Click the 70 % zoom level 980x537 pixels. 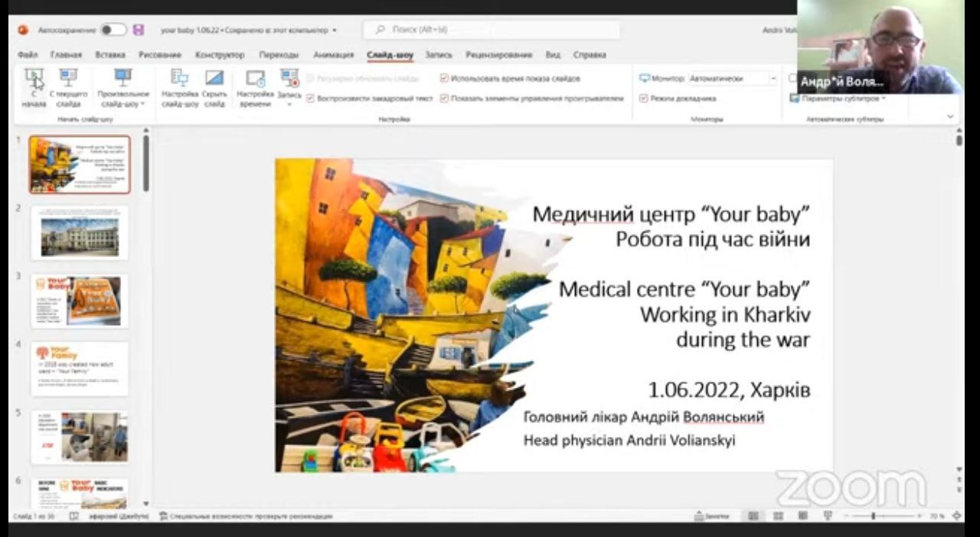click(x=937, y=516)
